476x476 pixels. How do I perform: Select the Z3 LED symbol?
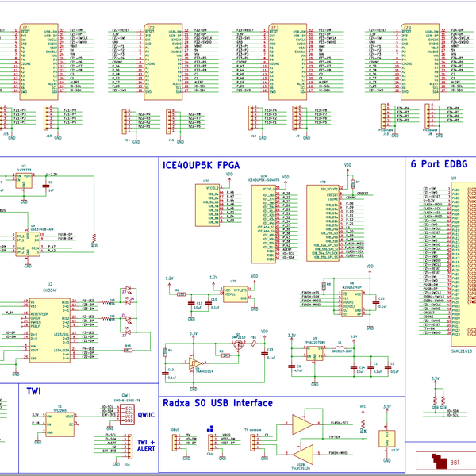click(128, 289)
